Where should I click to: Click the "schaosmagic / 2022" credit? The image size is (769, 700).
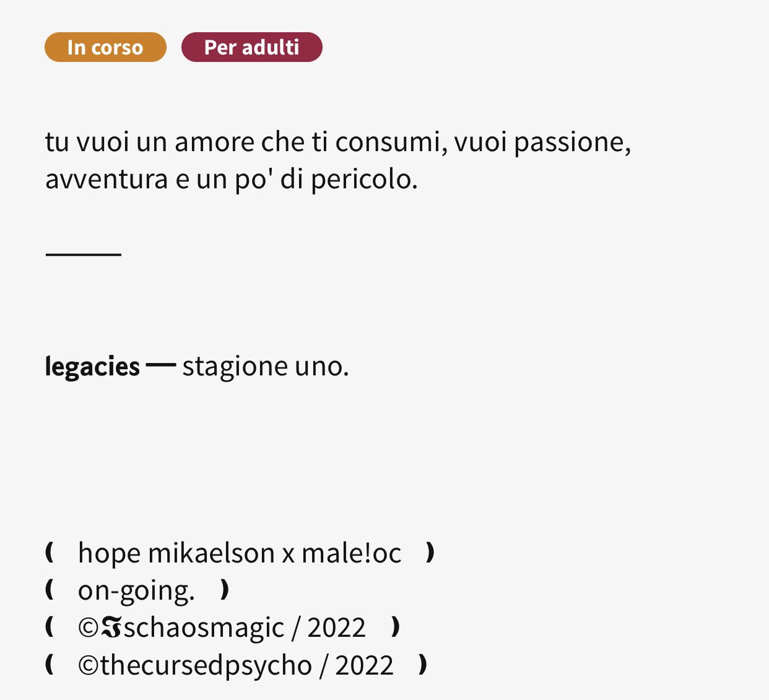(245, 628)
